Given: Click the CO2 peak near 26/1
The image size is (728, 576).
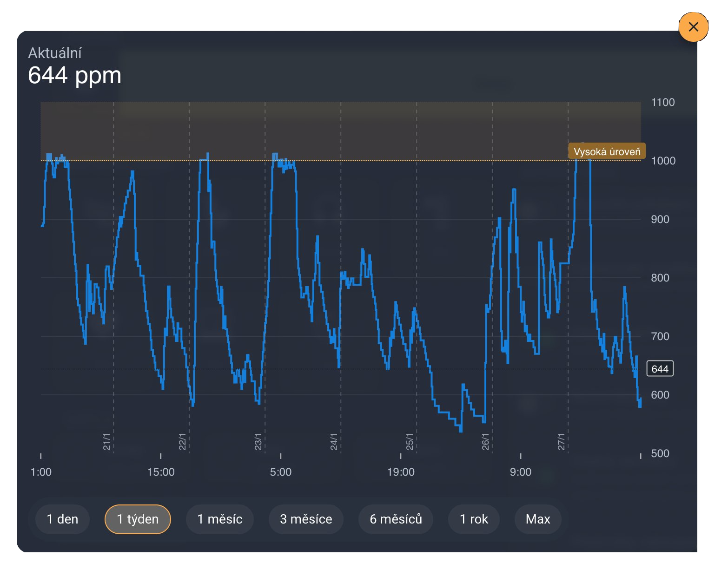Looking at the screenshot, I should click(x=513, y=189).
